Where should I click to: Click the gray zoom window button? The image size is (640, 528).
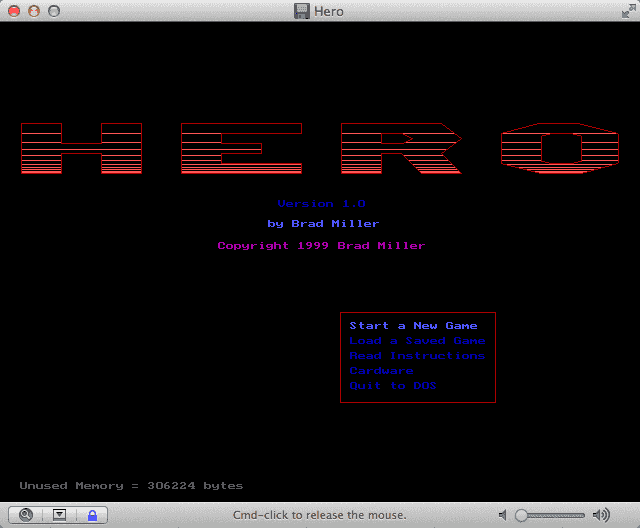pos(54,11)
